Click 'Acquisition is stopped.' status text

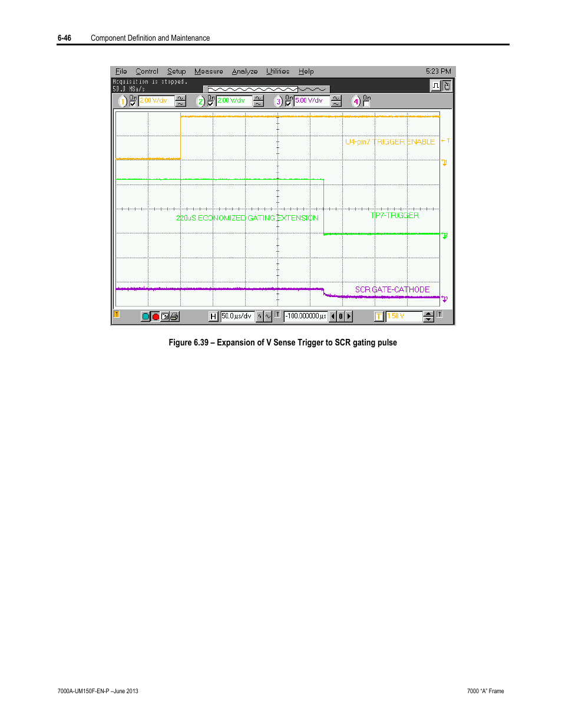click(150, 82)
